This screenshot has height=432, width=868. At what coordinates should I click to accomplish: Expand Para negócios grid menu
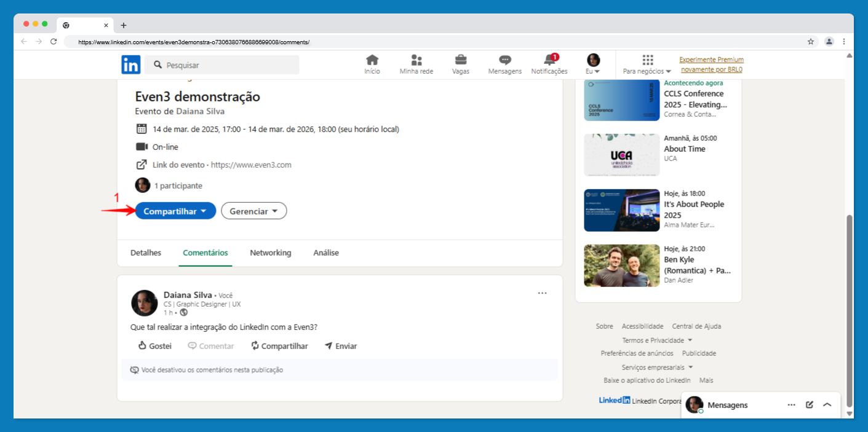tap(647, 65)
